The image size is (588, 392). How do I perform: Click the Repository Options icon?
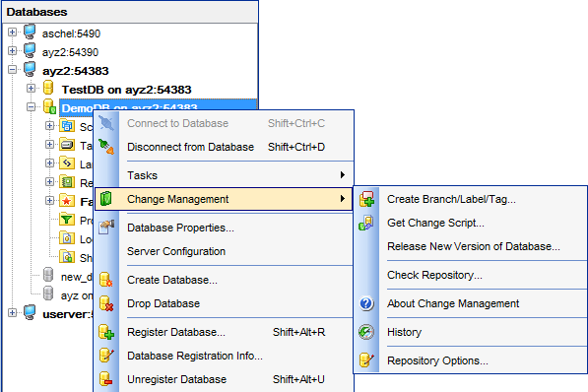click(366, 360)
